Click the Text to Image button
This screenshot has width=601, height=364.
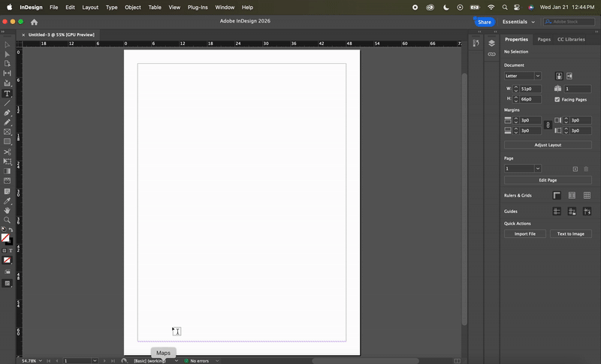pos(571,234)
